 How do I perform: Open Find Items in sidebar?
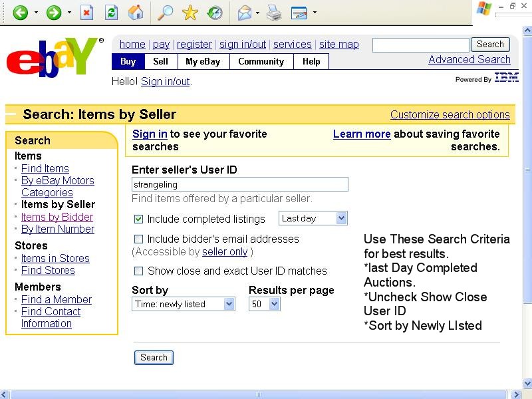(45, 168)
